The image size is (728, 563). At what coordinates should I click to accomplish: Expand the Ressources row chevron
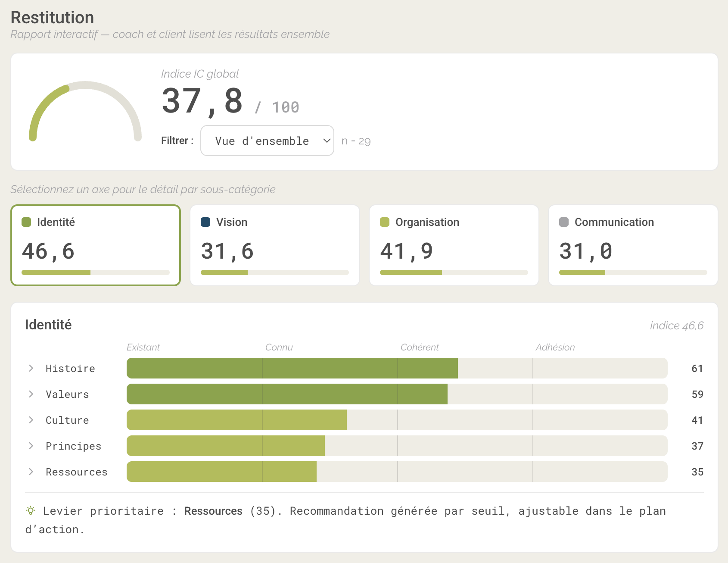pyautogui.click(x=31, y=472)
